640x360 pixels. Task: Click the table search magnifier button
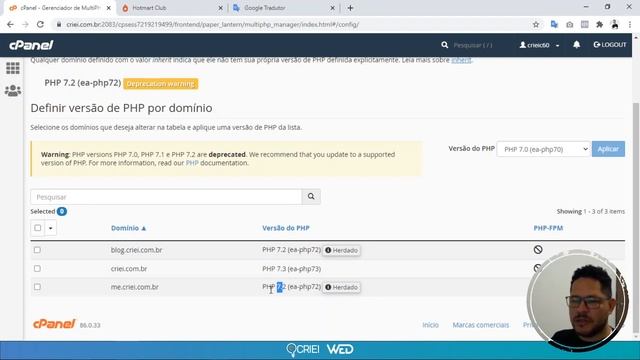point(311,197)
